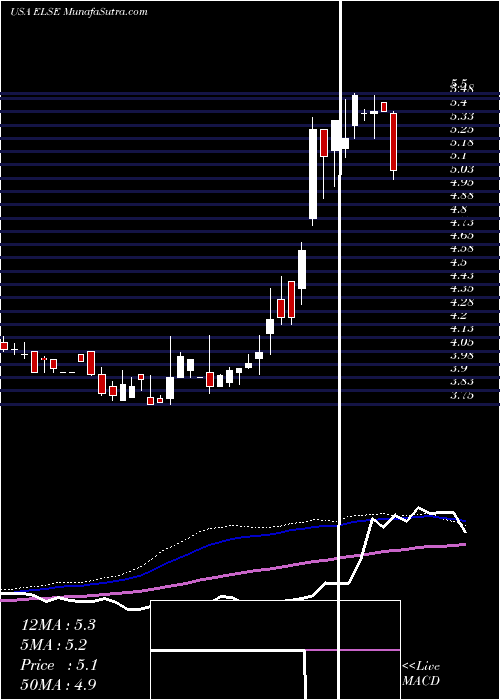
Task: Click the 4.95 price axis label
Action: [x=461, y=182]
